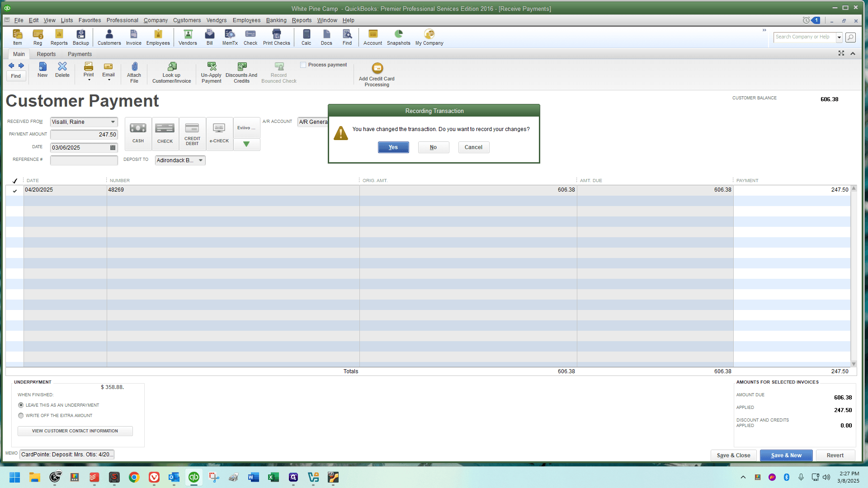Viewport: 868px width, 488px height.
Task: Open Employees center icon
Action: tap(158, 37)
